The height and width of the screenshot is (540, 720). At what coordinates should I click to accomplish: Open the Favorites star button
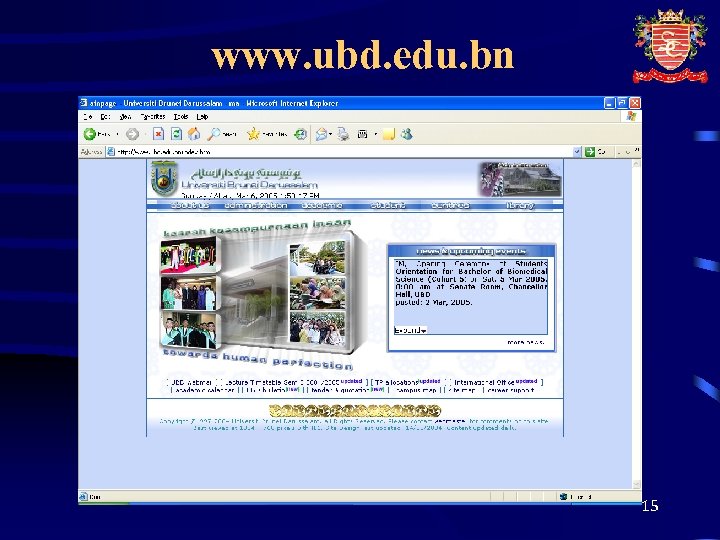[253, 134]
